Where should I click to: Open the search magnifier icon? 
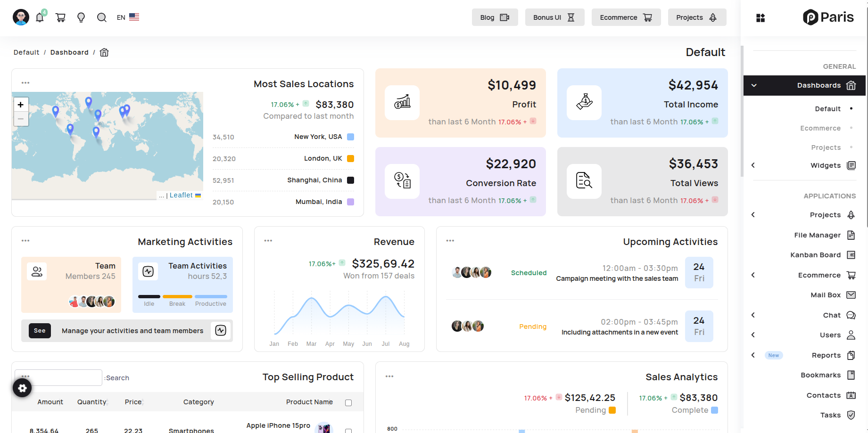point(101,17)
